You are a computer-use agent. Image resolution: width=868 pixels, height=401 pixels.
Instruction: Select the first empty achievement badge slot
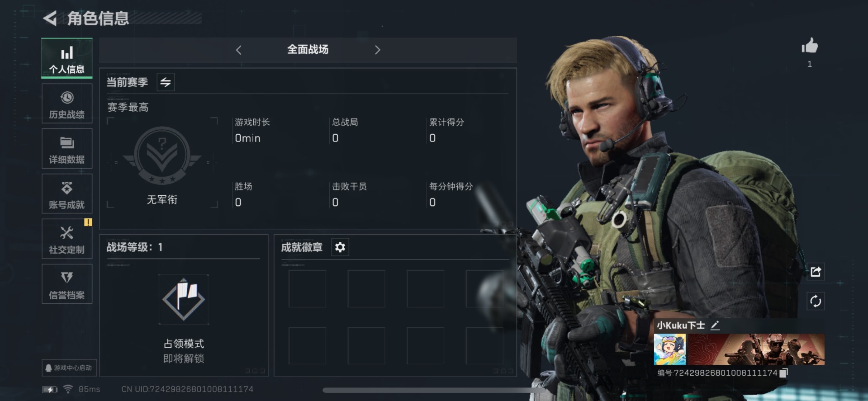307,289
